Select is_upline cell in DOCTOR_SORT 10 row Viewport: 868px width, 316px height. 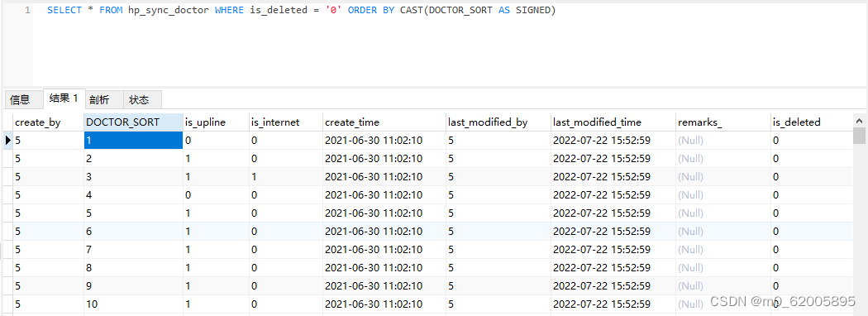[x=216, y=304]
